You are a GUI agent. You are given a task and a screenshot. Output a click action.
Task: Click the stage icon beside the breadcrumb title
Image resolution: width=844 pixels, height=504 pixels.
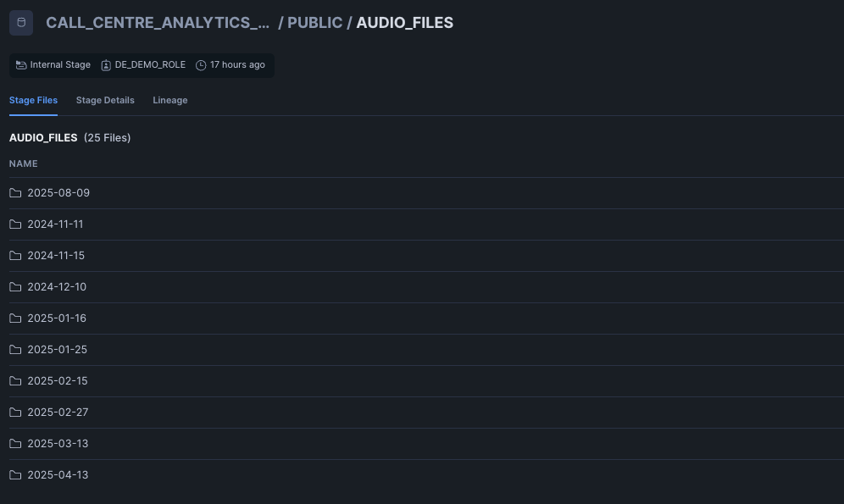click(x=20, y=23)
